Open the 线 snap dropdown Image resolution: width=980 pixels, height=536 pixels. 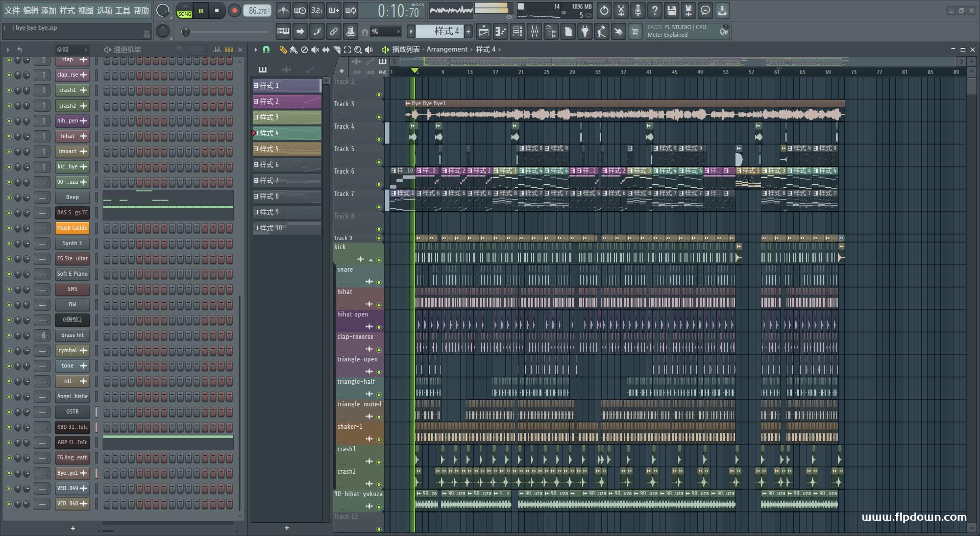pos(385,32)
